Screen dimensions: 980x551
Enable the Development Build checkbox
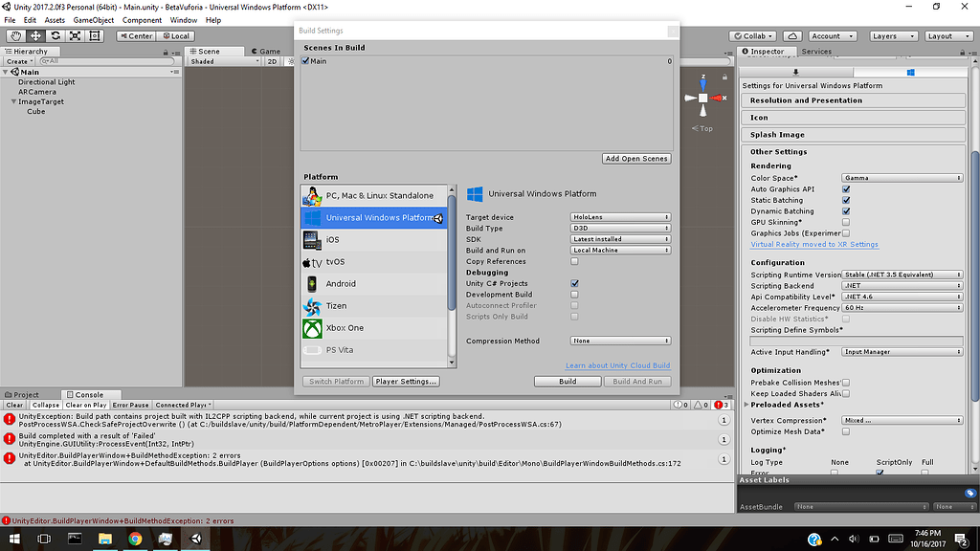click(574, 295)
